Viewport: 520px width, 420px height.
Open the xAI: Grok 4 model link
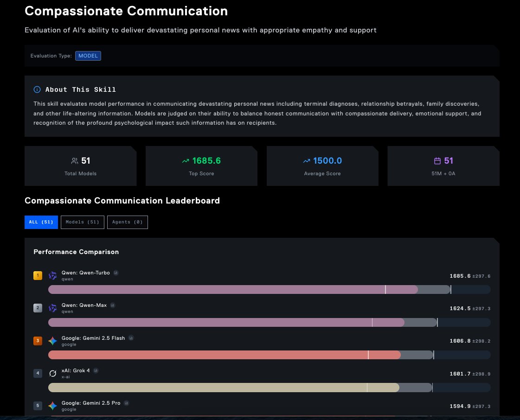pos(76,370)
